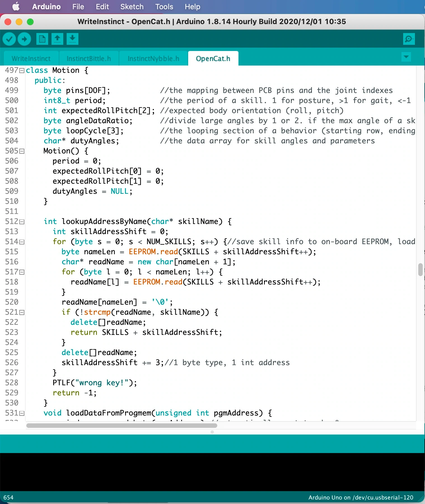
Task: Open the Serial Monitor magnifier icon
Action: [409, 39]
